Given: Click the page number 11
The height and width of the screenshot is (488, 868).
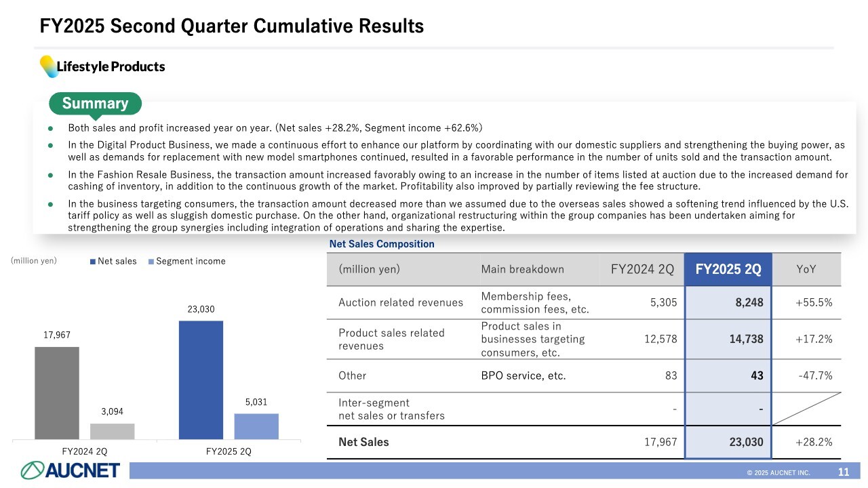Looking at the screenshot, I should (x=844, y=472).
